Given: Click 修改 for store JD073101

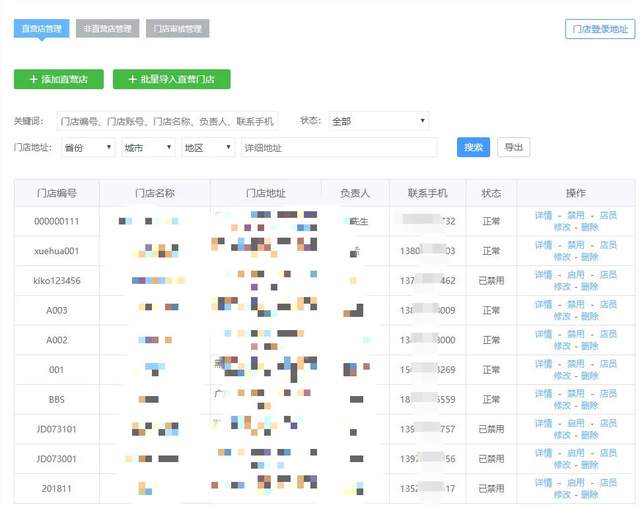Looking at the screenshot, I should pyautogui.click(x=562, y=435).
